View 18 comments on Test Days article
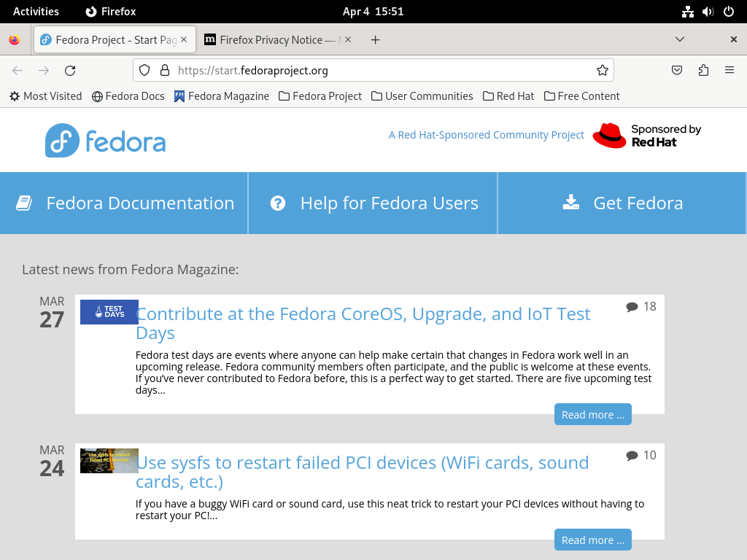Image resolution: width=747 pixels, height=560 pixels. pos(641,307)
